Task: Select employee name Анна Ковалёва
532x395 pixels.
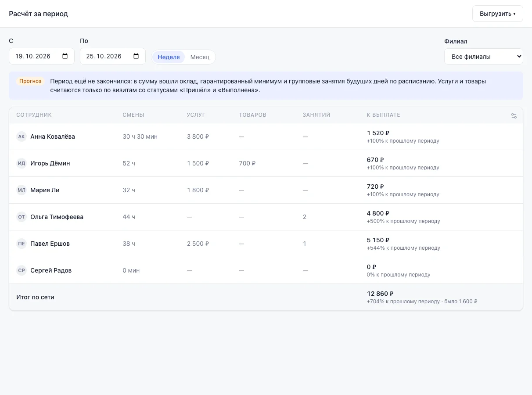Action: click(53, 136)
